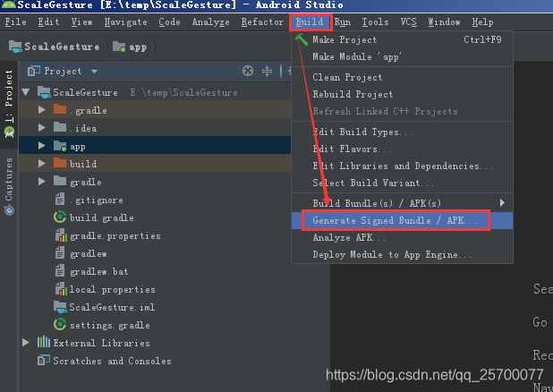
Task: Click the local.properties file icon
Action: (x=61, y=288)
